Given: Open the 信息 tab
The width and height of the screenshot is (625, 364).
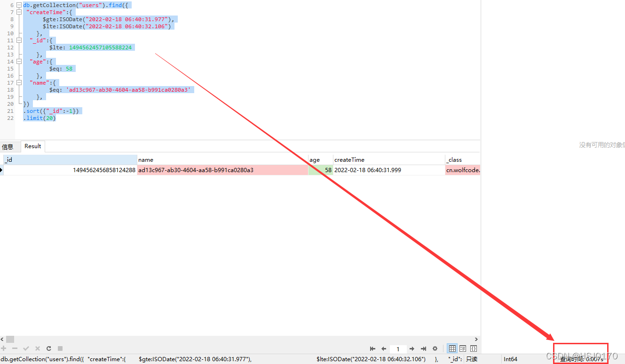Looking at the screenshot, I should click(8, 147).
